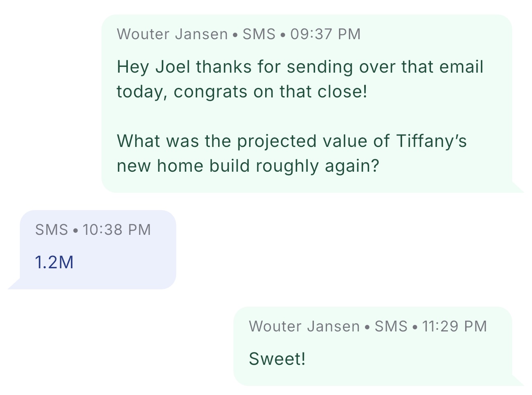Click the word "projected" in the first message

click(277, 141)
